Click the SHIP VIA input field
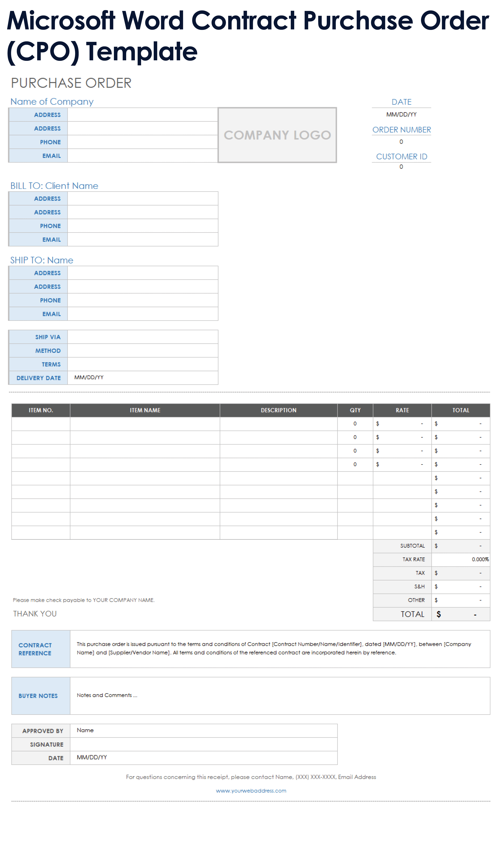This screenshot has height=857, width=504. click(x=143, y=337)
